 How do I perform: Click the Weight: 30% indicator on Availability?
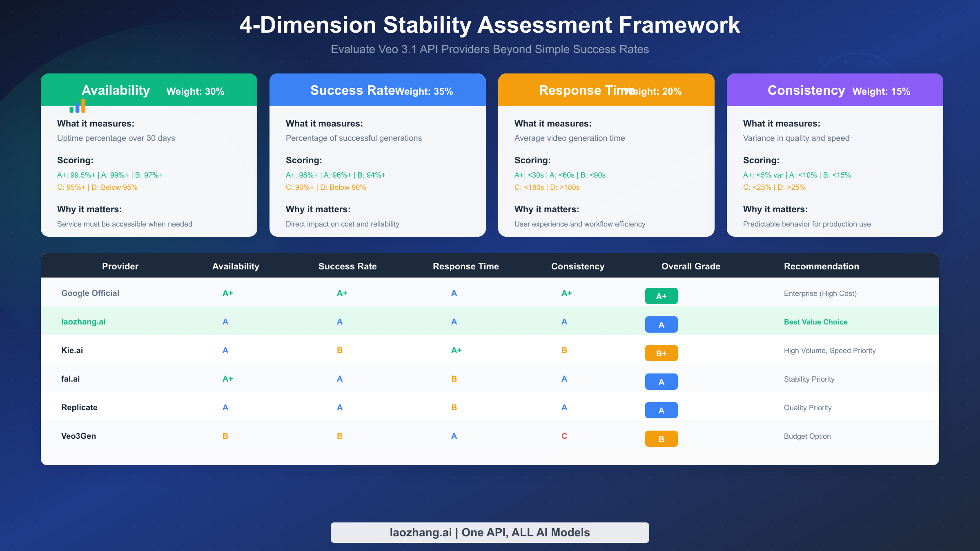(196, 91)
